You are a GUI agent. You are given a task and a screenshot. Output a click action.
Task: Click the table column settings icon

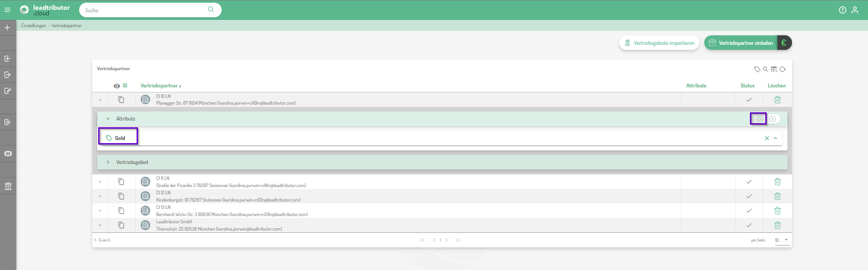point(774,69)
